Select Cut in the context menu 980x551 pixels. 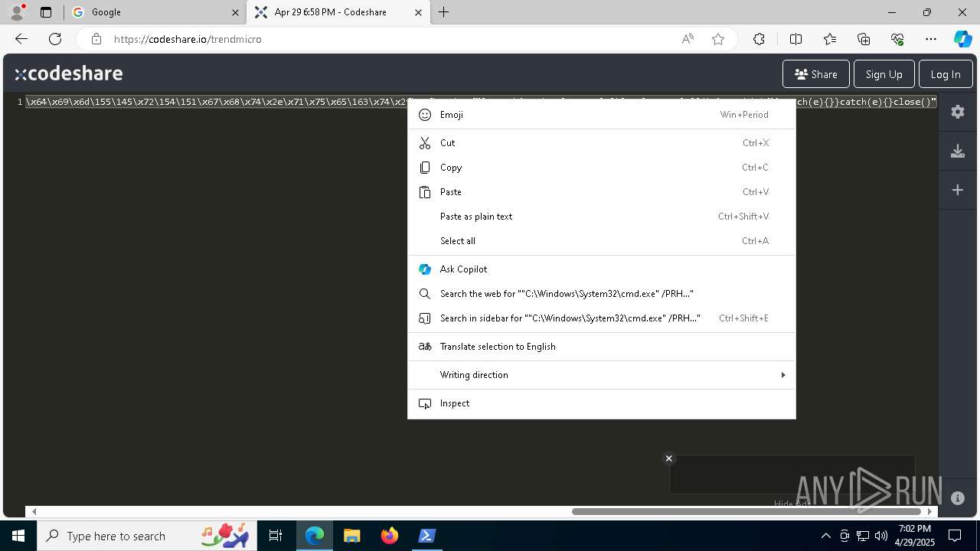[601, 143]
